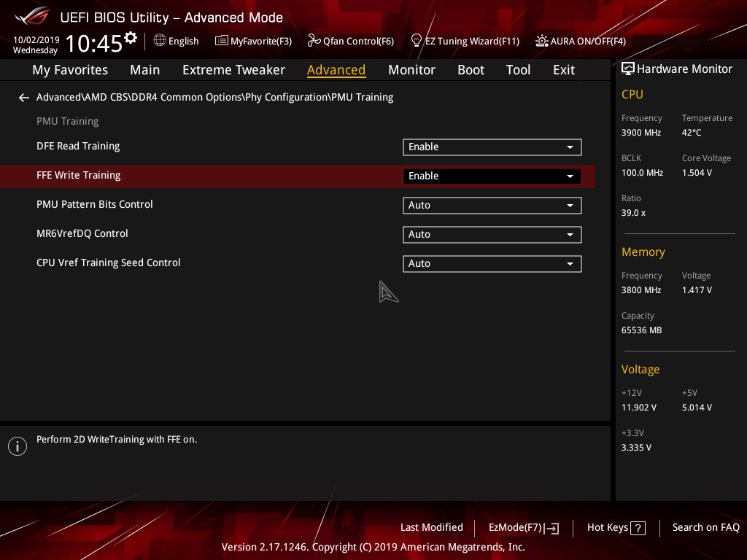Click the EzMode switch arrow icon
Image resolution: width=747 pixels, height=560 pixels.
point(551,528)
